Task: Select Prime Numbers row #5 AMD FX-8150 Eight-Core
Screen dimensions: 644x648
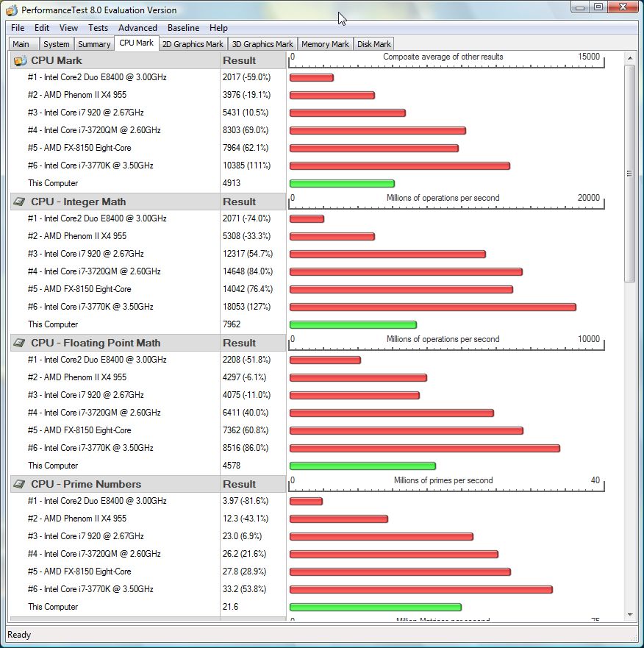Action: 79,572
